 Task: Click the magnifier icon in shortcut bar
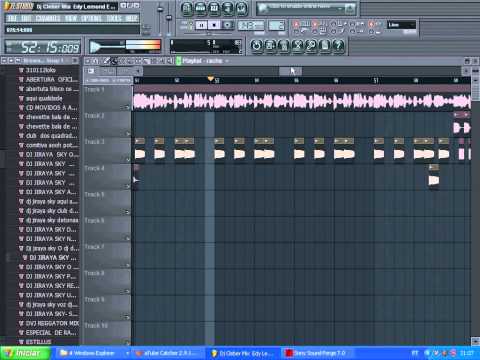311,46
